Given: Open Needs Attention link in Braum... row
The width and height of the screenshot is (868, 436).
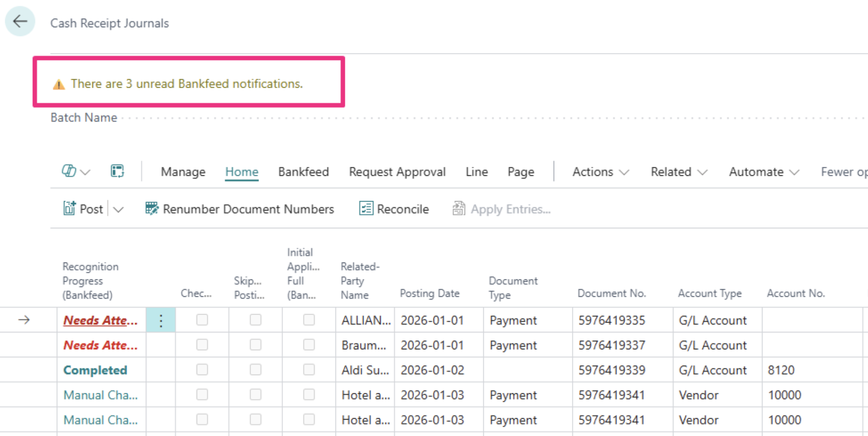Looking at the screenshot, I should 100,345.
